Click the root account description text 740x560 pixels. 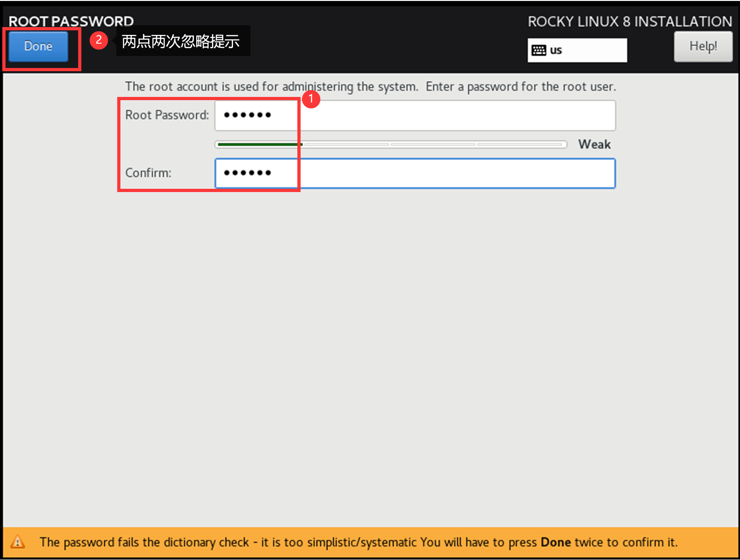370,86
